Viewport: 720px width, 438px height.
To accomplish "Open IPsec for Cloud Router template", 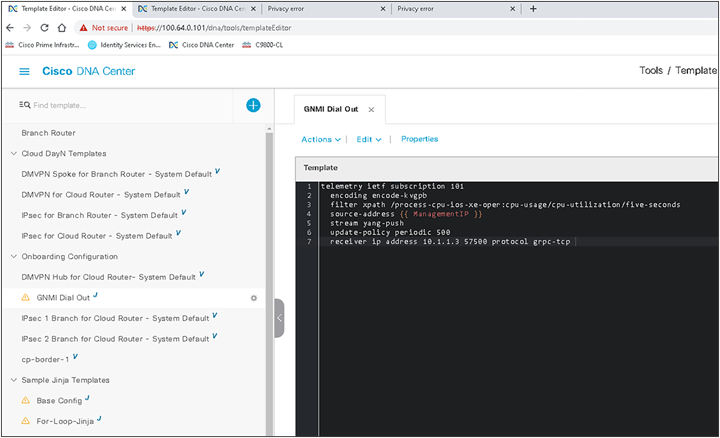I will point(96,236).
